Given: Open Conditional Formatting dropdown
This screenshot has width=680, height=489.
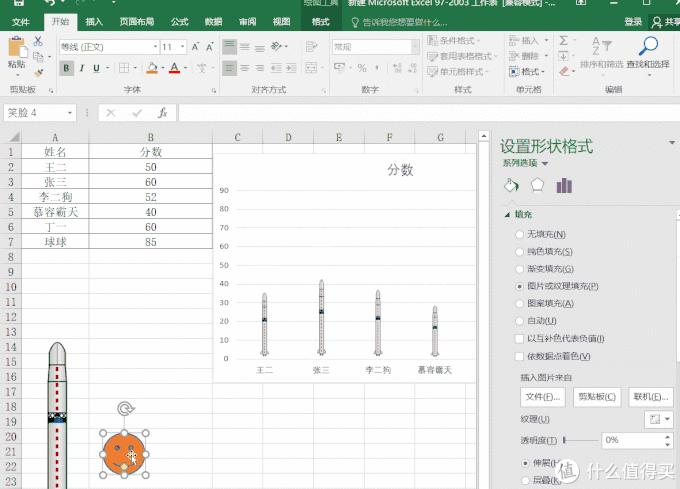Looking at the screenshot, I should [x=454, y=40].
